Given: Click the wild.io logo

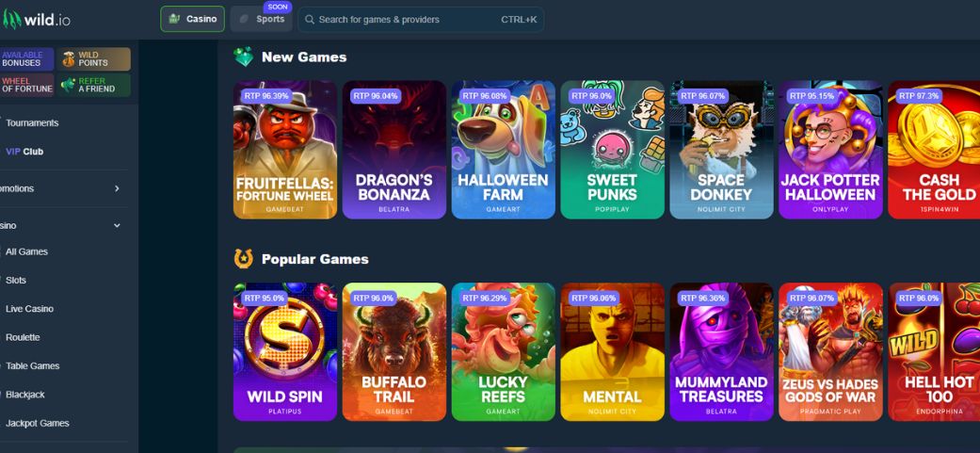Looking at the screenshot, I should pyautogui.click(x=37, y=20).
